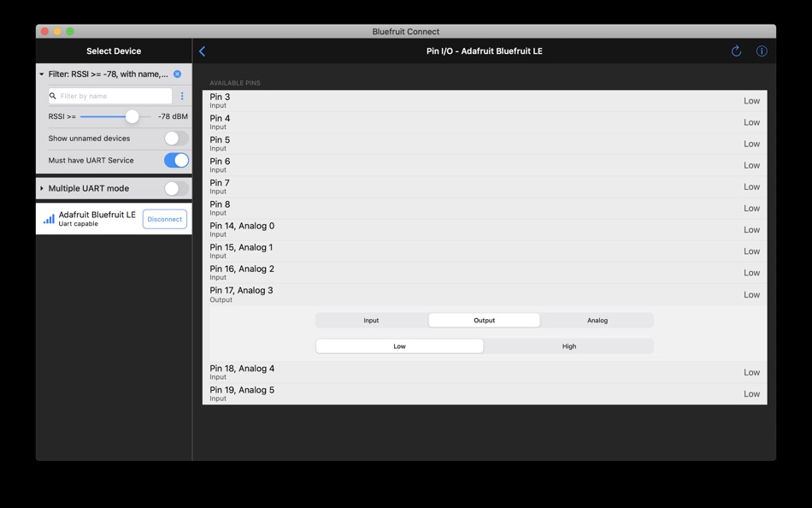Open filter options three-dot menu

182,96
